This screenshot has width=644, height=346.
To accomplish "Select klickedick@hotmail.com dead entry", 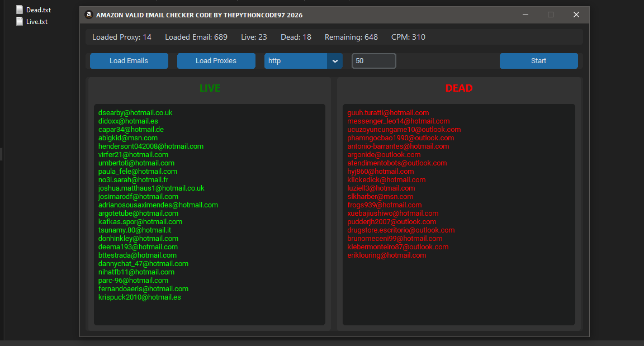I will pos(386,180).
